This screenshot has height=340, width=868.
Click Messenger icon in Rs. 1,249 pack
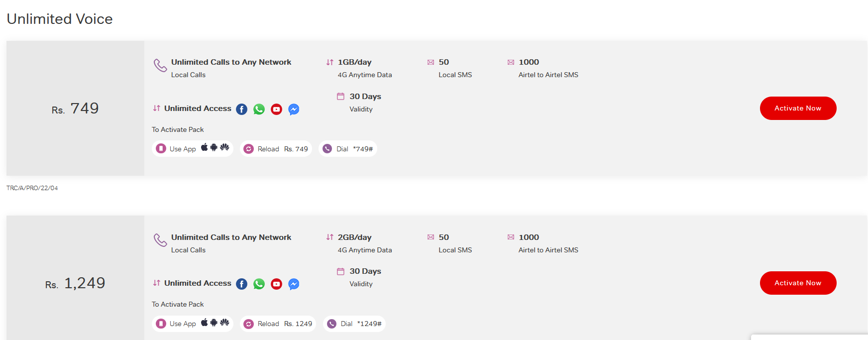click(294, 284)
